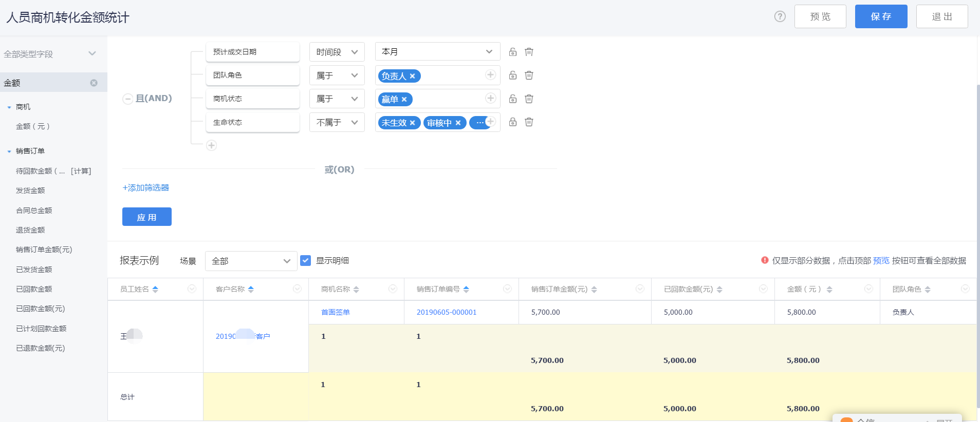Viewport: 980px width, 422px height.
Task: Open the 时间段 operator dropdown
Action: (337, 52)
